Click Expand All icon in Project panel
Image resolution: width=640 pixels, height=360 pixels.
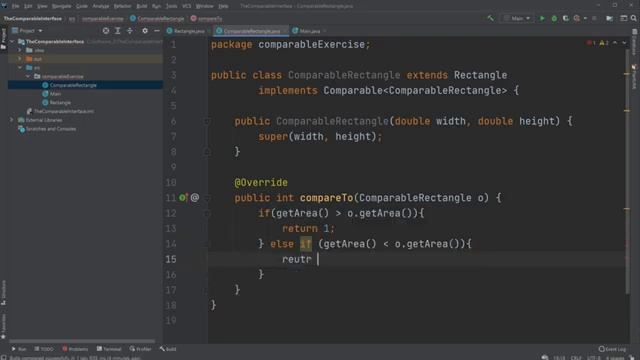(118, 31)
